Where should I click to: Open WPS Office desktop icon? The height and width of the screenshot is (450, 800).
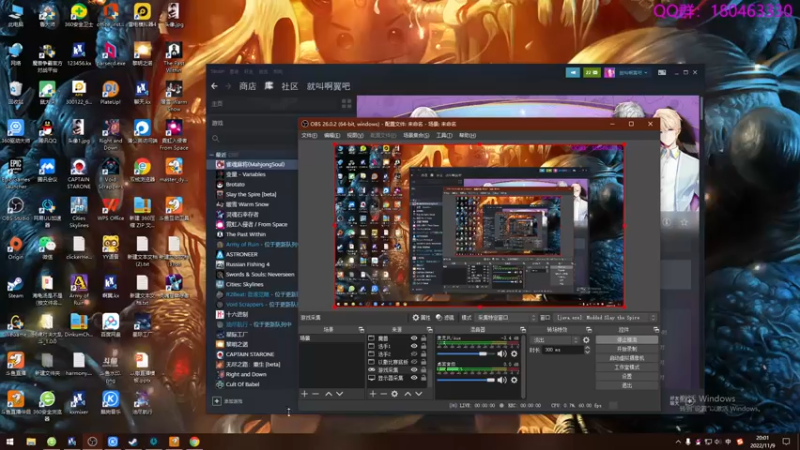point(111,210)
